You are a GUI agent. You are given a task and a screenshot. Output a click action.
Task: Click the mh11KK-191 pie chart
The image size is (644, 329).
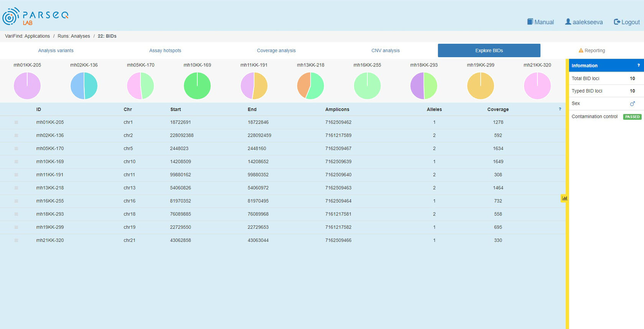click(x=254, y=86)
